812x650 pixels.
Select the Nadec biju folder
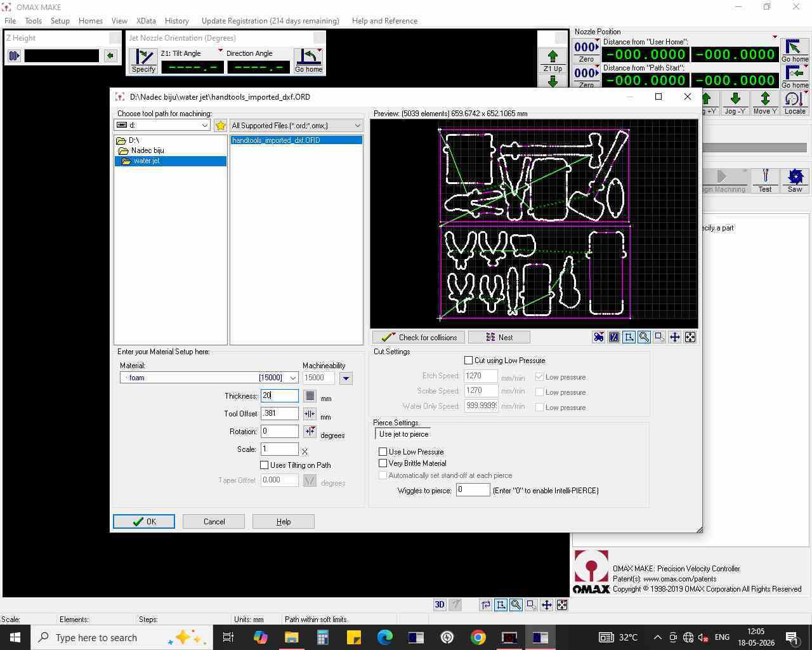point(147,150)
